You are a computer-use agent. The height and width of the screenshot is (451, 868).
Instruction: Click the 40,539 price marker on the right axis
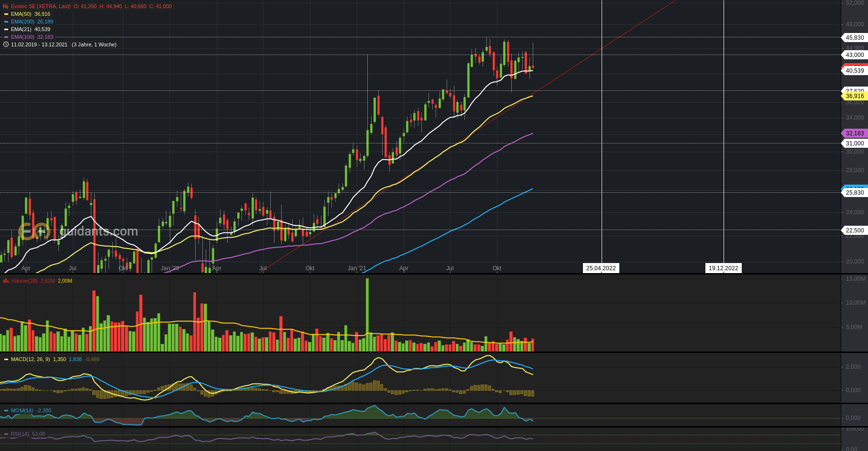pyautogui.click(x=854, y=70)
